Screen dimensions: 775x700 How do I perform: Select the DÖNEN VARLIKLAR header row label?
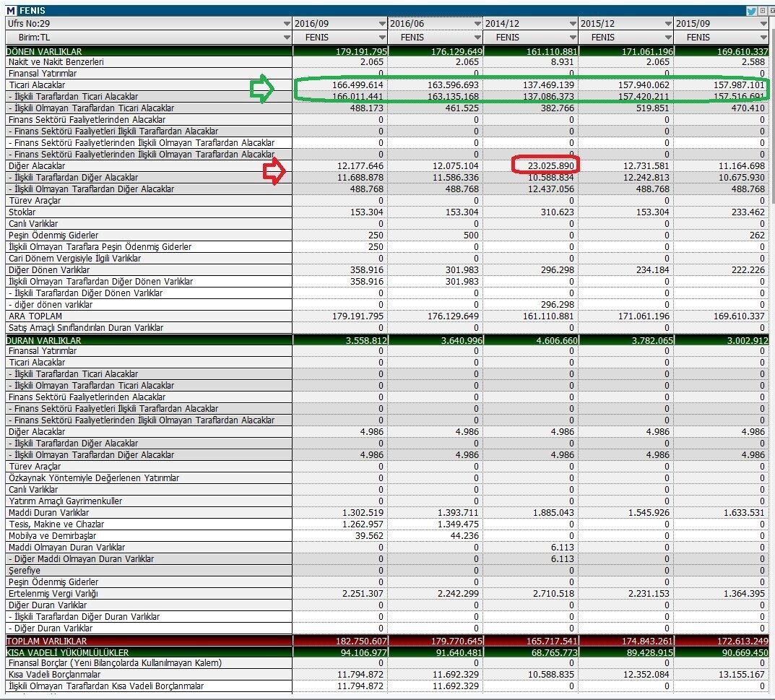(44, 51)
